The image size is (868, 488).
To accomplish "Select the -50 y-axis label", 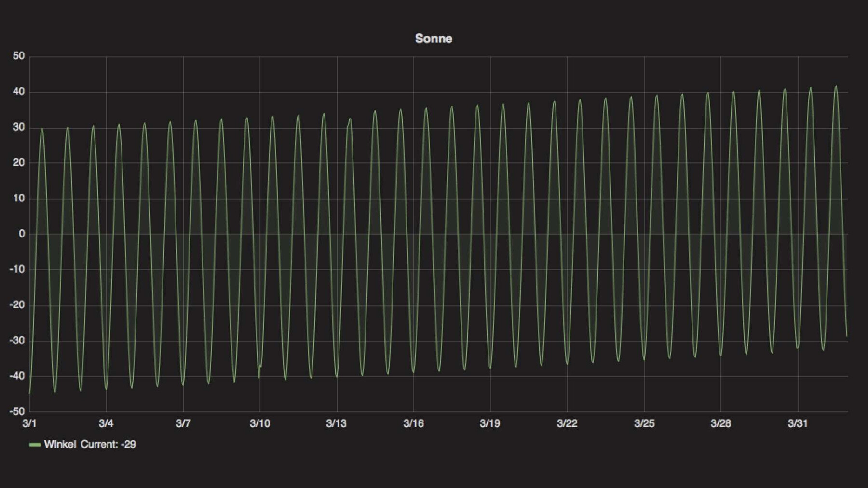I will tap(16, 411).
